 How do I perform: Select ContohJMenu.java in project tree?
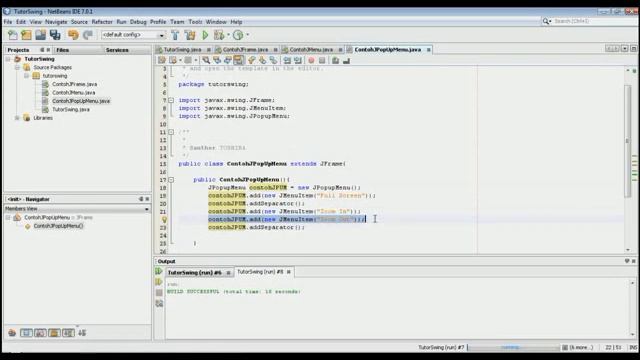73,93
